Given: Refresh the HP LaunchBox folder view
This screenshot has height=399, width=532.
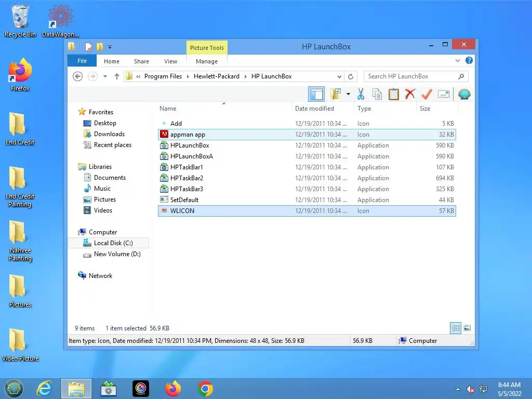Looking at the screenshot, I should pyautogui.click(x=351, y=76).
